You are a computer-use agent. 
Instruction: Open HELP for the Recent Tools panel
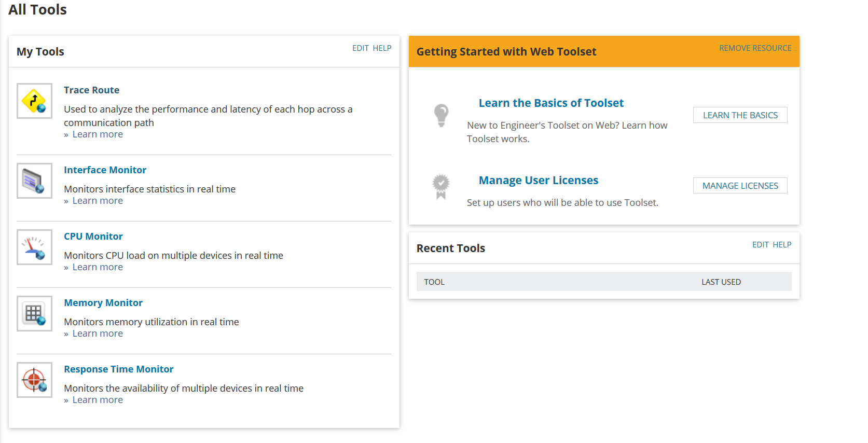(x=782, y=245)
